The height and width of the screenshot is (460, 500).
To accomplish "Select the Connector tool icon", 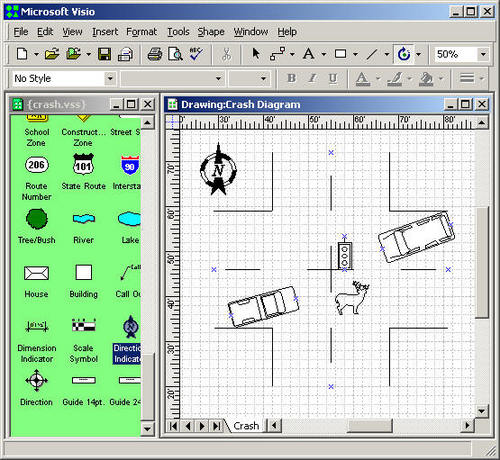I will pyautogui.click(x=277, y=54).
